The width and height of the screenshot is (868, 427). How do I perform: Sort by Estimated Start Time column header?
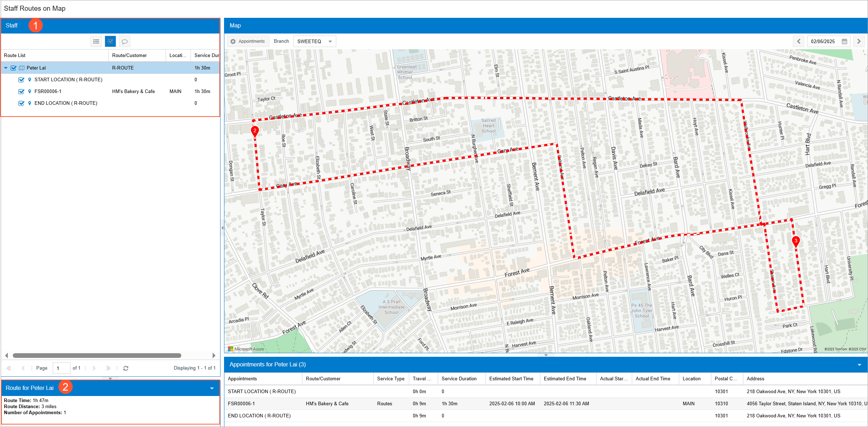(x=511, y=379)
